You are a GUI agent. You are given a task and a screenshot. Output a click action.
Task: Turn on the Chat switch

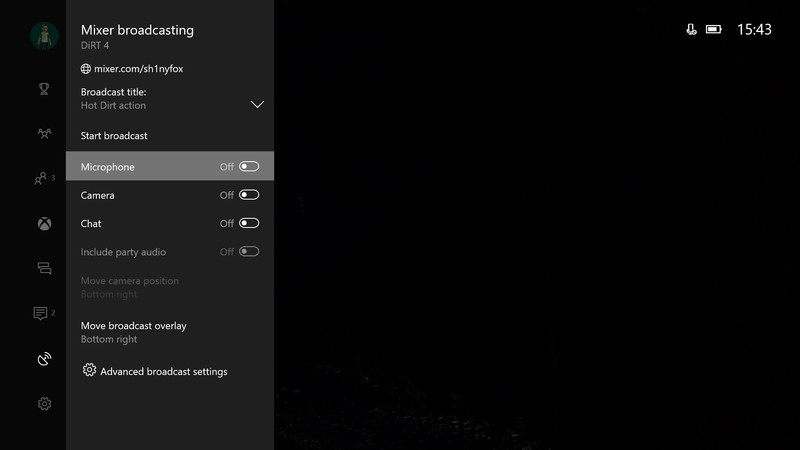tap(249, 223)
